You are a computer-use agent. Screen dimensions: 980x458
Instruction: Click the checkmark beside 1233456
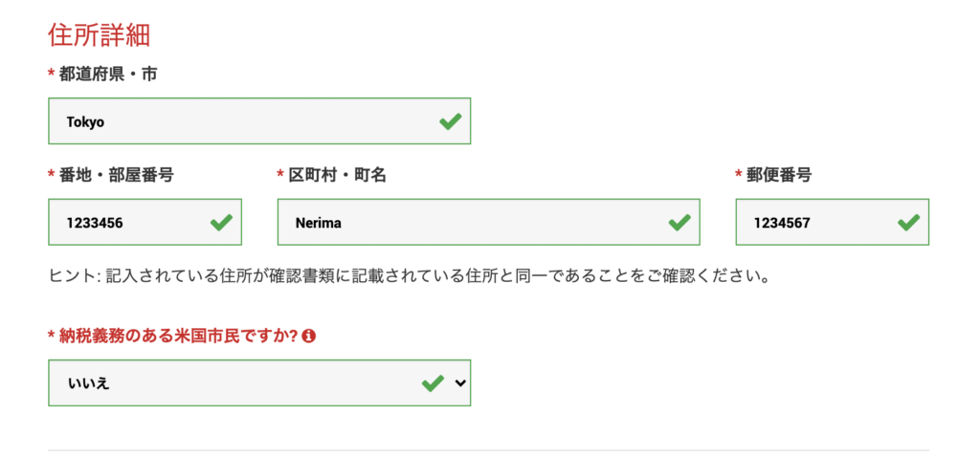(x=221, y=223)
